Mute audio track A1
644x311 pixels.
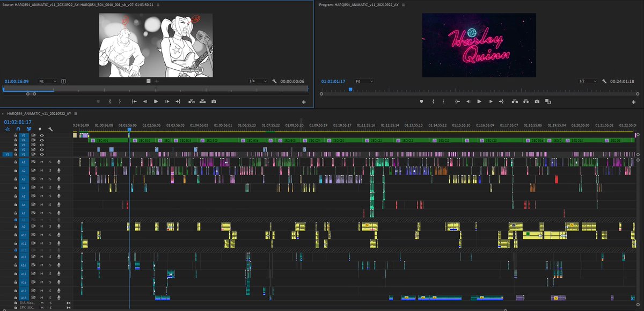click(41, 162)
